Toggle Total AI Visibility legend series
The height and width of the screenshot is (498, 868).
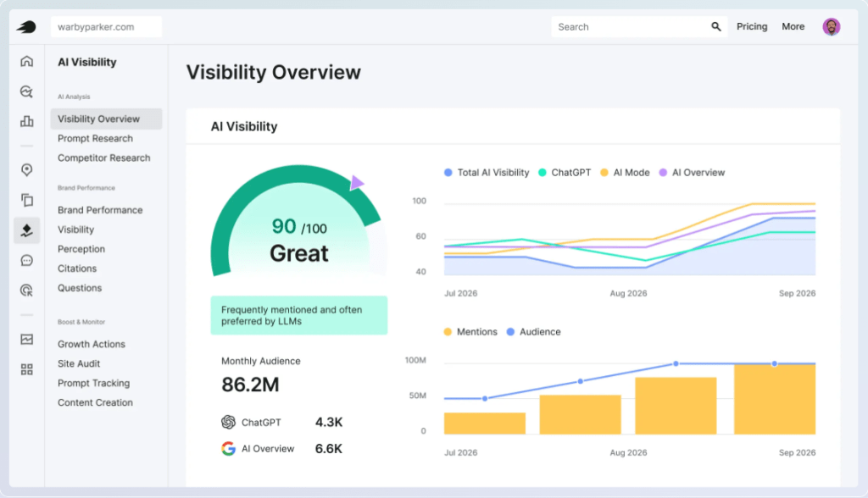487,173
